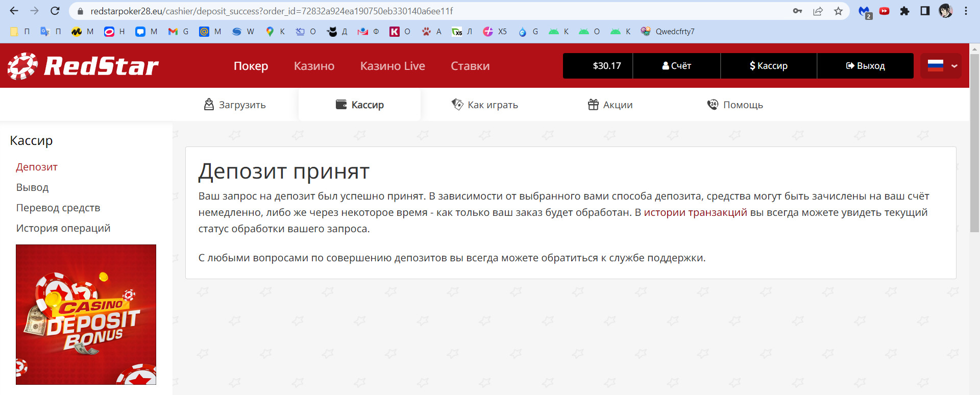Open the Chrome three-dot menu
The image size is (980, 395).
click(966, 11)
